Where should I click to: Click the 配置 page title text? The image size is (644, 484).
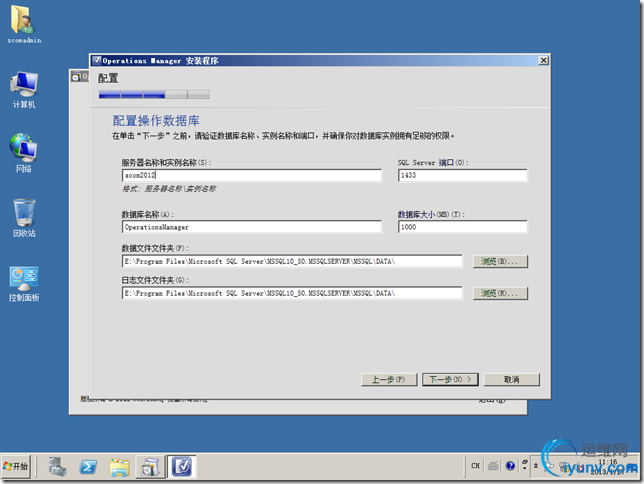pos(108,78)
